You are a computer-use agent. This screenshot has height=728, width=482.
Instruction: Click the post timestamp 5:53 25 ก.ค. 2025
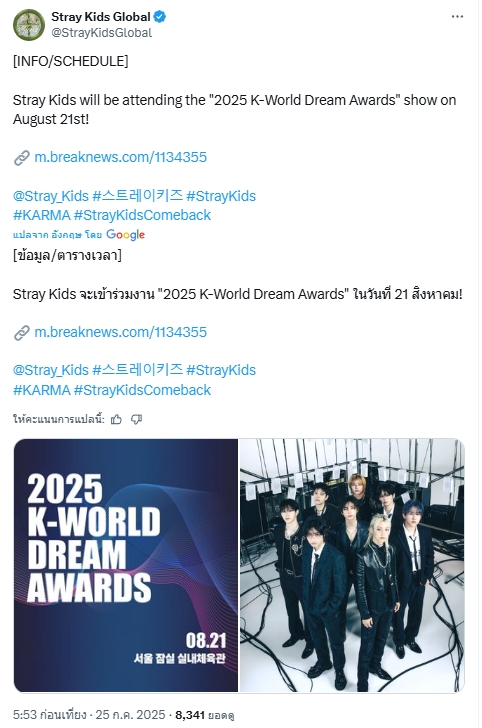point(89,715)
